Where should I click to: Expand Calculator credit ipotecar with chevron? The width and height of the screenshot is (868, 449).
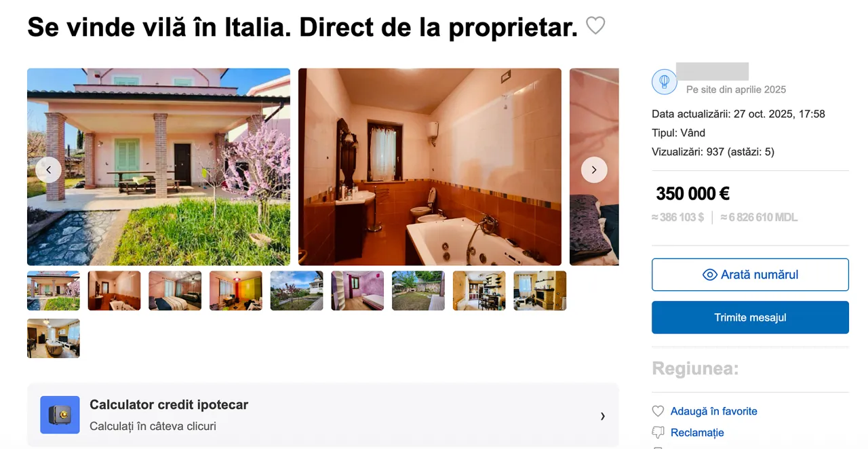[x=602, y=416]
